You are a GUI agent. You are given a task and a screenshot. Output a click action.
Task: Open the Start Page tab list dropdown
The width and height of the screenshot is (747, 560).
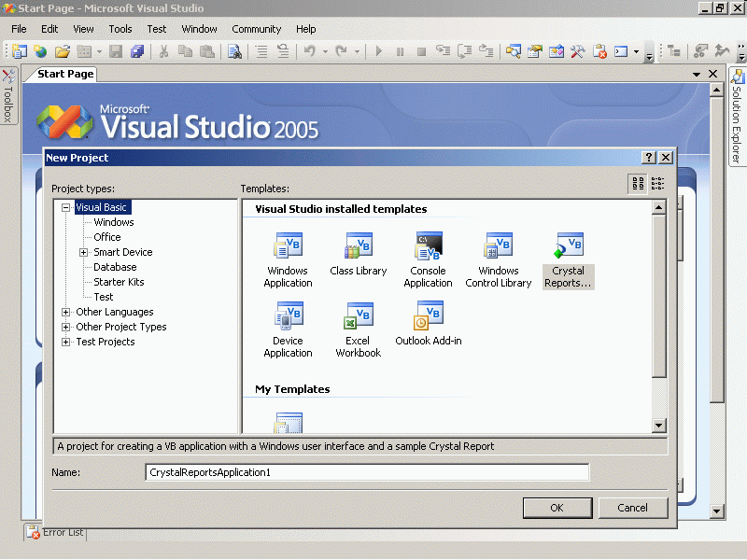697,75
